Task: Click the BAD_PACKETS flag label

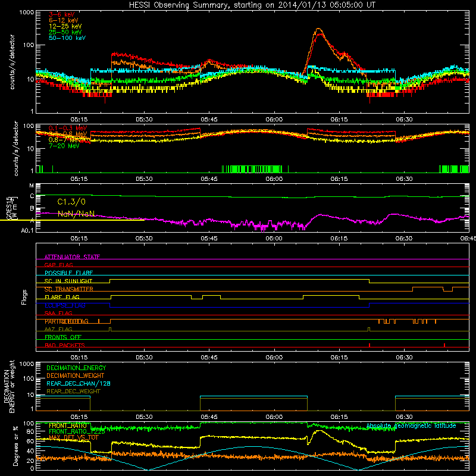Action: [65, 345]
